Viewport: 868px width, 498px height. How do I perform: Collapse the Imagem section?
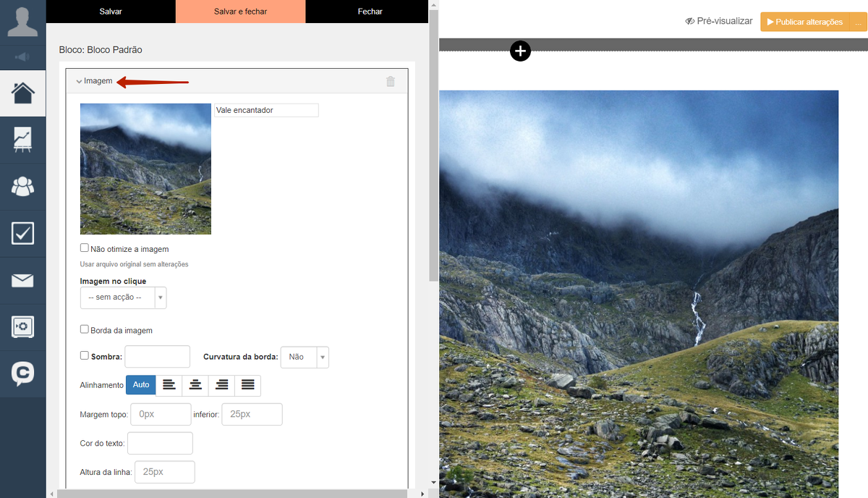click(x=95, y=81)
